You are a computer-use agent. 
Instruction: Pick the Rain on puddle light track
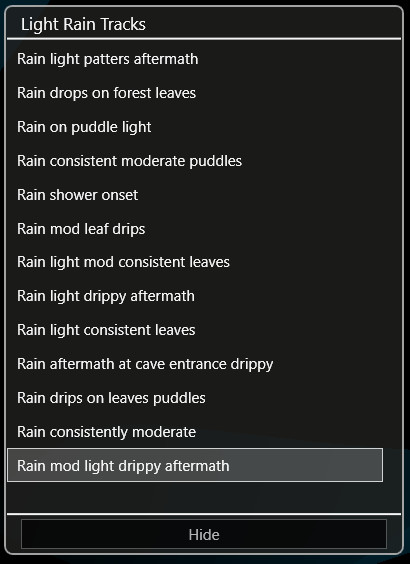coord(195,127)
